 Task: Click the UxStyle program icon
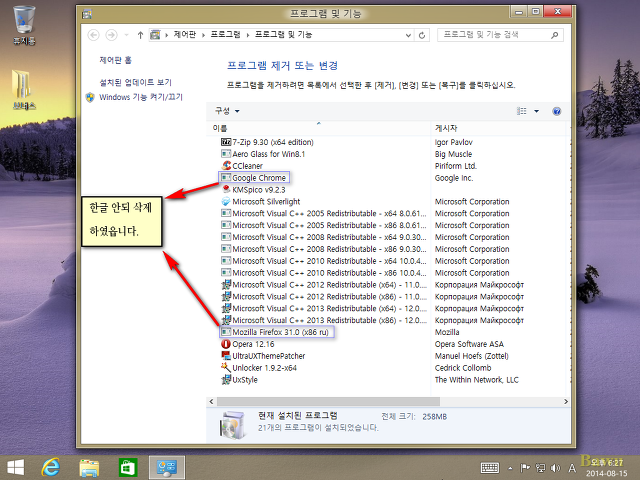(226, 380)
